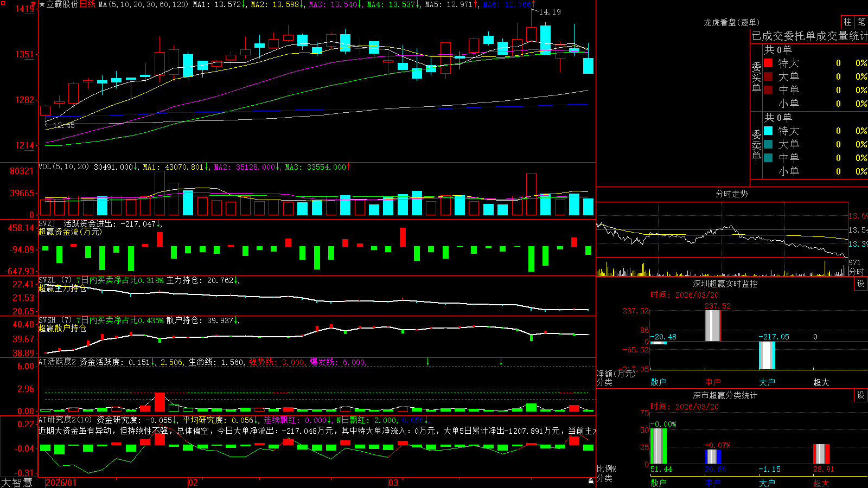The width and height of the screenshot is (868, 488).
Task: Click the 51.44 bar in 分类统计 chart
Action: pyautogui.click(x=659, y=446)
